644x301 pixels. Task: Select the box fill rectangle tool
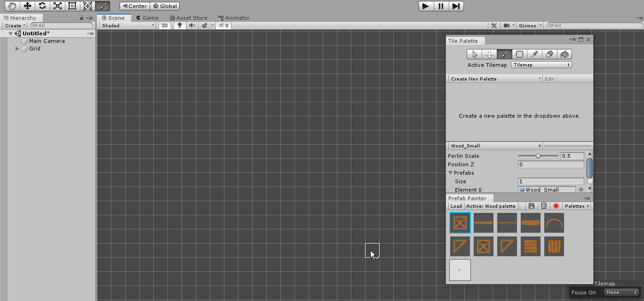(x=519, y=54)
